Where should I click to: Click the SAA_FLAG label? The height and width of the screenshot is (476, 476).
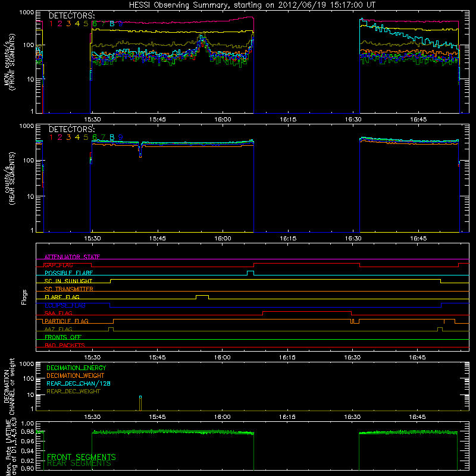(x=58, y=313)
